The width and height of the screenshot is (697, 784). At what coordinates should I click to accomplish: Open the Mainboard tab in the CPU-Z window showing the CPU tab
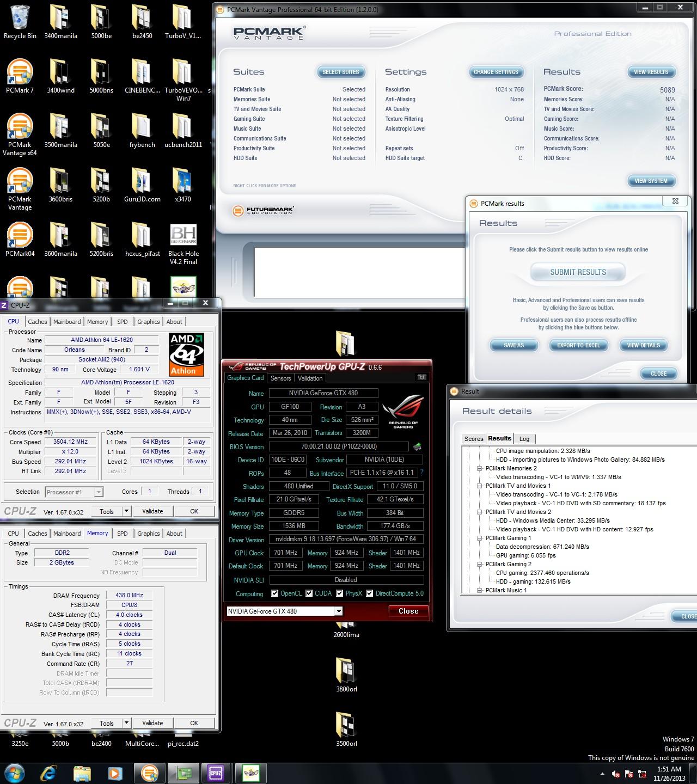(x=67, y=322)
